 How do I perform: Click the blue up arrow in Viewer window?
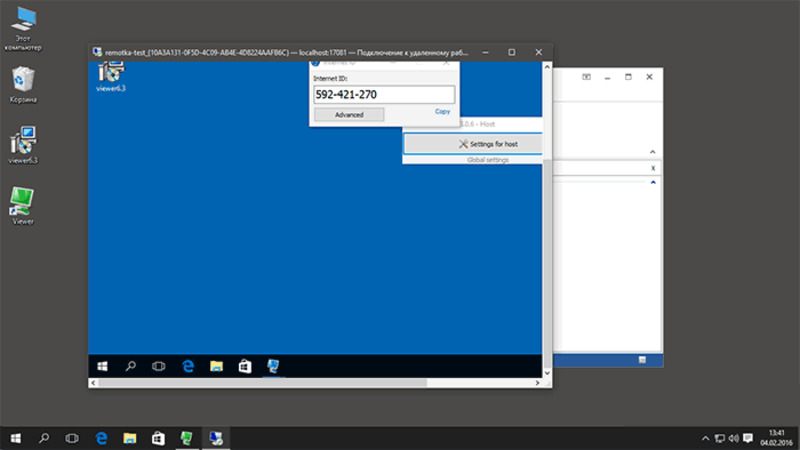point(653,182)
